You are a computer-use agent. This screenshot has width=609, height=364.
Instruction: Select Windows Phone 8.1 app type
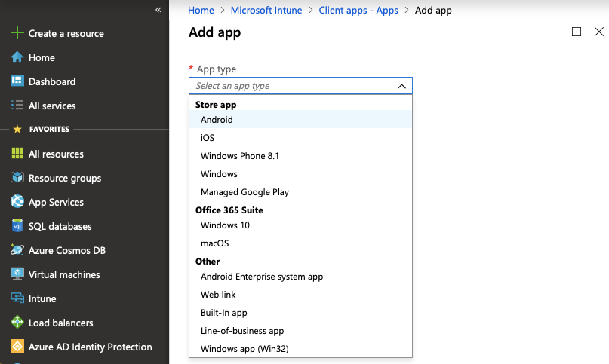click(300, 155)
